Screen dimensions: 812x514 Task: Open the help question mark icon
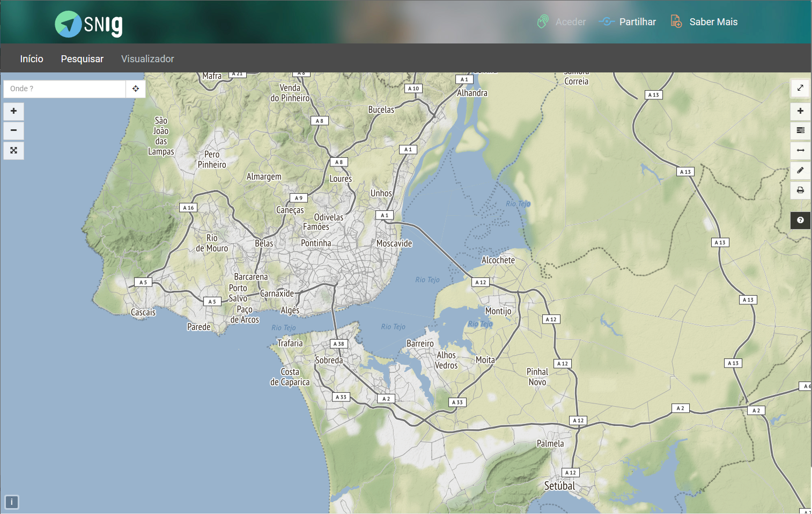click(800, 220)
